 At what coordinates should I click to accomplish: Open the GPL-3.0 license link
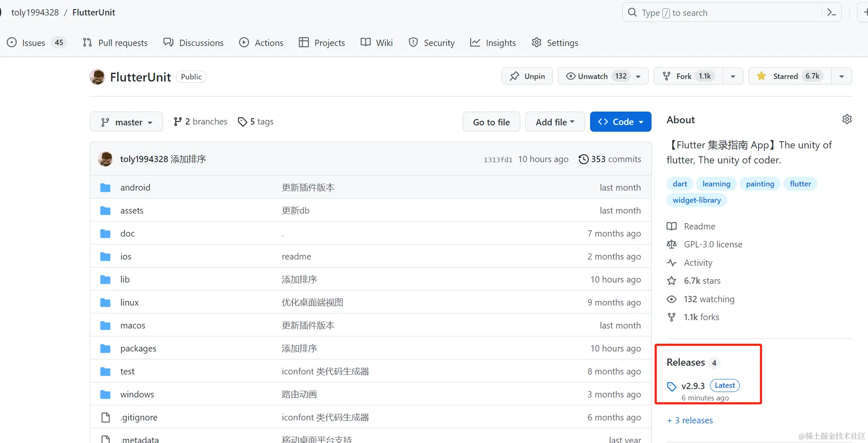705,244
